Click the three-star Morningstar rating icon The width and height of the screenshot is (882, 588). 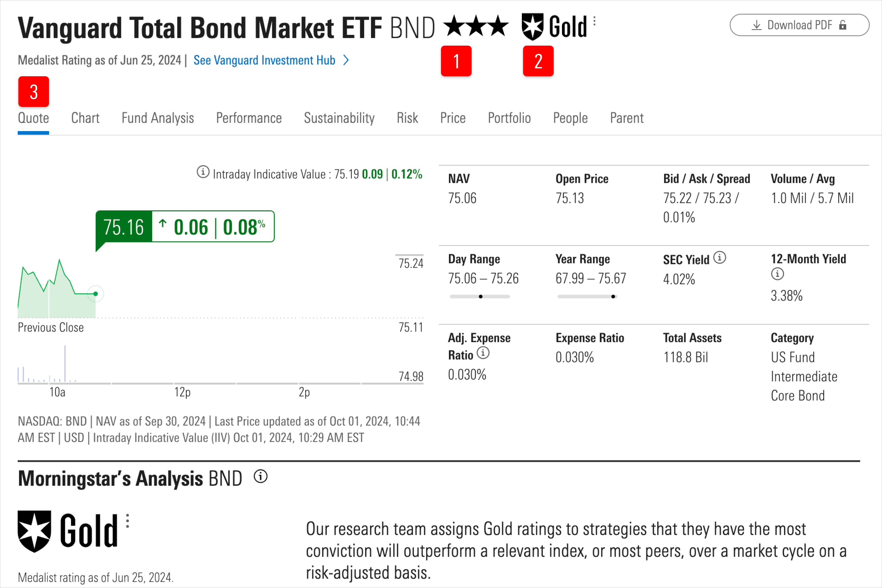pos(475,25)
